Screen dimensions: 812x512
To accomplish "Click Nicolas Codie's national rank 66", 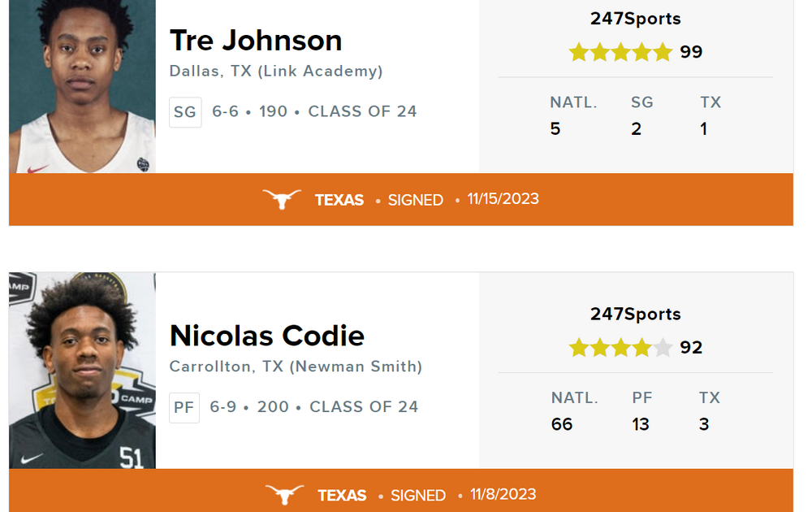I will point(562,424).
